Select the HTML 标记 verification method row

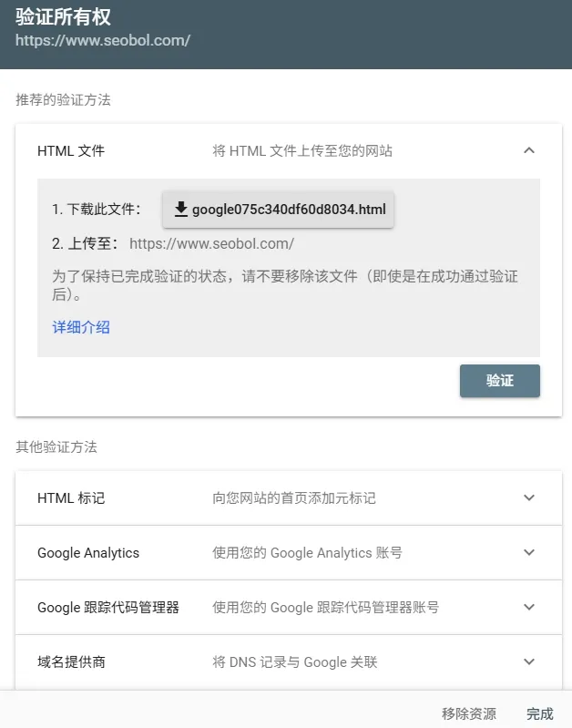pyautogui.click(x=289, y=498)
